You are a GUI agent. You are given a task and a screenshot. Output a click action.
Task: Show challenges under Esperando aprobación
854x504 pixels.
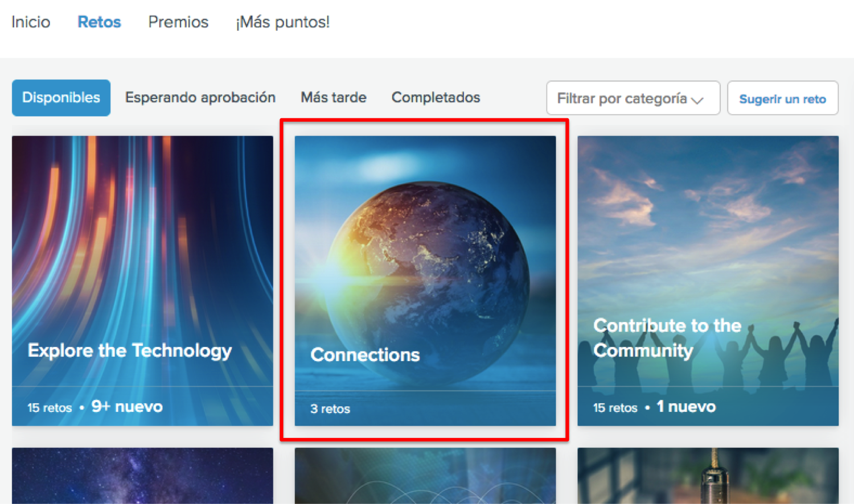(x=200, y=98)
